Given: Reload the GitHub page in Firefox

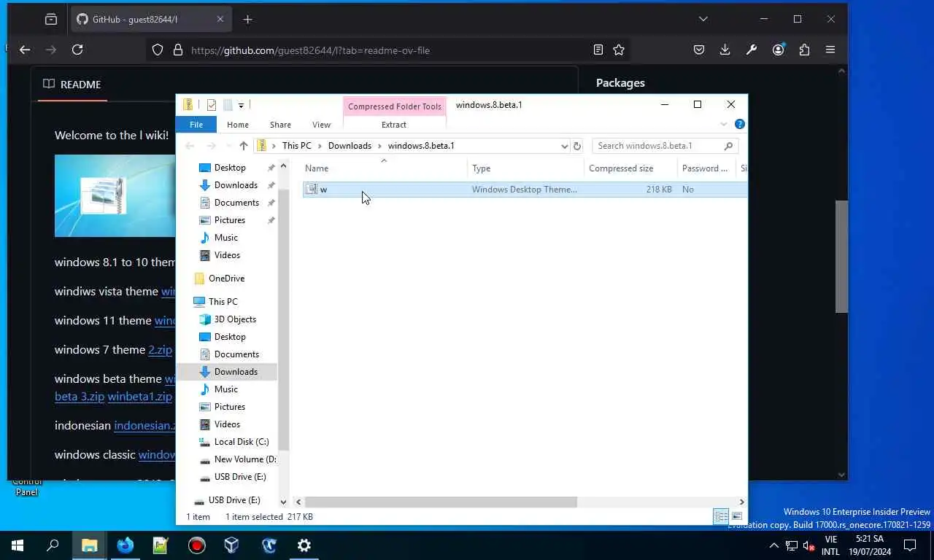Looking at the screenshot, I should (x=77, y=50).
